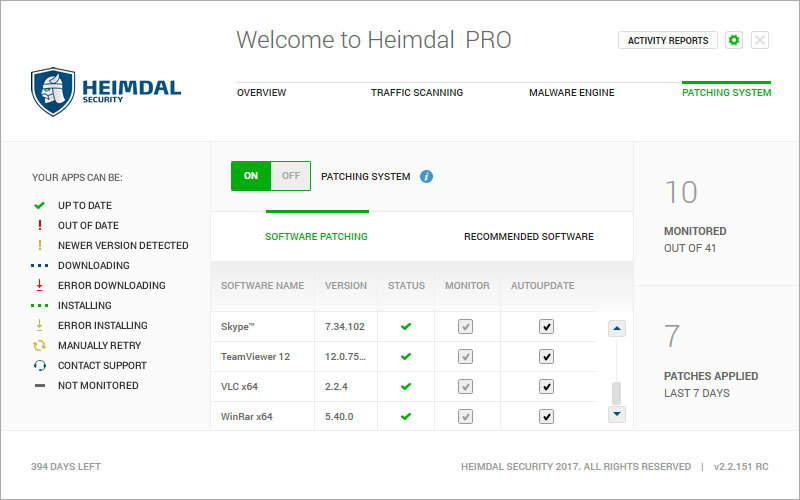Select the Software Patching sub-tab
Image resolution: width=800 pixels, height=500 pixels.
316,237
